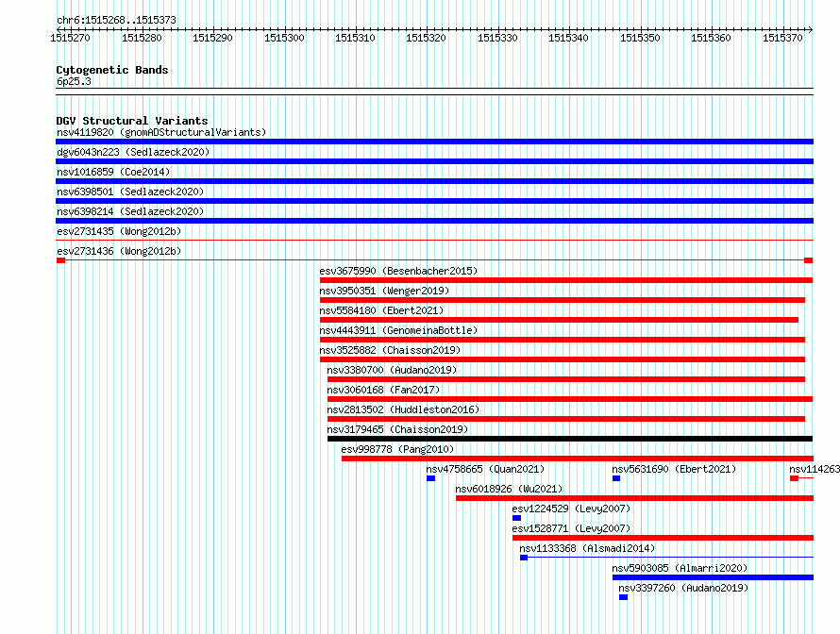
Task: Open nsv5903085 (Almarri2020) label
Action: [x=680, y=568]
